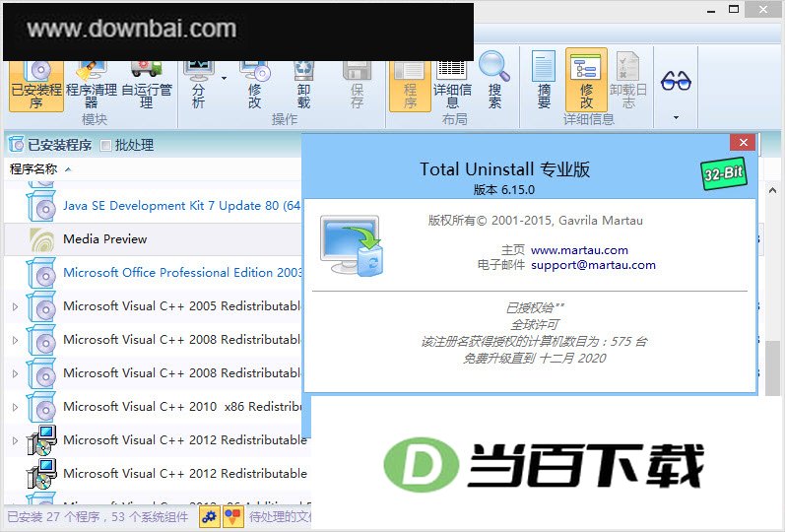Viewport: 785px width, 532px height.
Task: Sort by the 程序名称 column header
Action: pyautogui.click(x=33, y=169)
